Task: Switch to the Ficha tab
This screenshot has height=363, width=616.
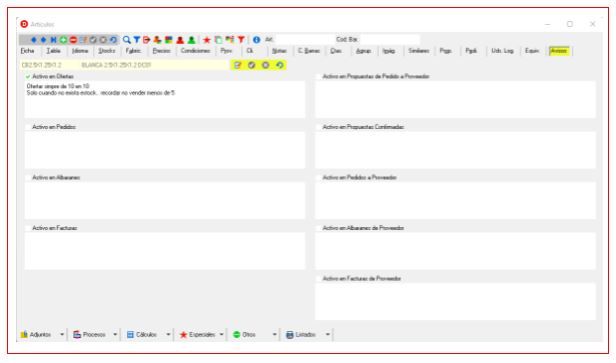Action: [28, 51]
